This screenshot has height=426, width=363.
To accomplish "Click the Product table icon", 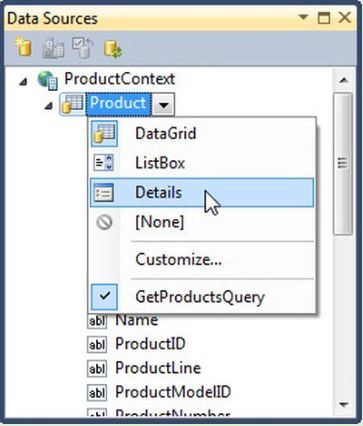I will click(x=72, y=104).
